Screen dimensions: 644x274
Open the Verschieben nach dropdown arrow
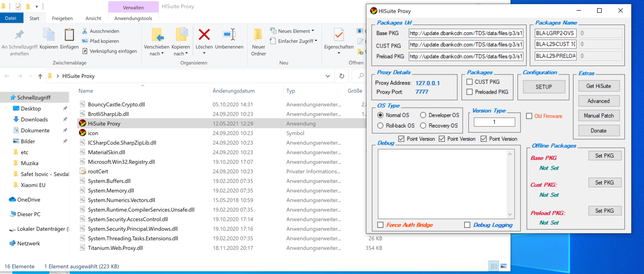[x=163, y=53]
